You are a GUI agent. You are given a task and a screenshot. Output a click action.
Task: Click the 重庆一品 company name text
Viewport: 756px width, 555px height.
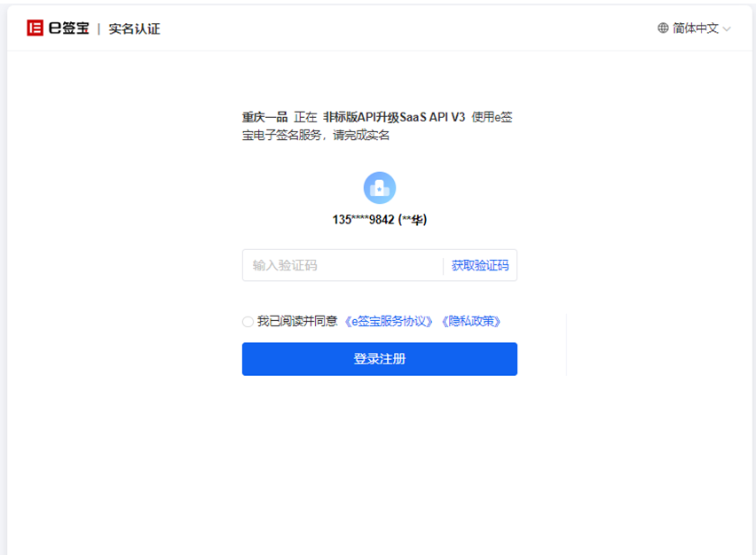264,117
